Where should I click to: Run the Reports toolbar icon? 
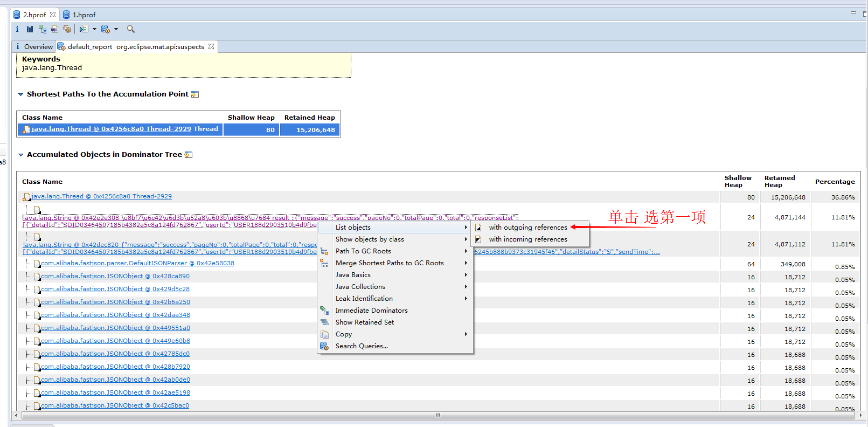84,29
